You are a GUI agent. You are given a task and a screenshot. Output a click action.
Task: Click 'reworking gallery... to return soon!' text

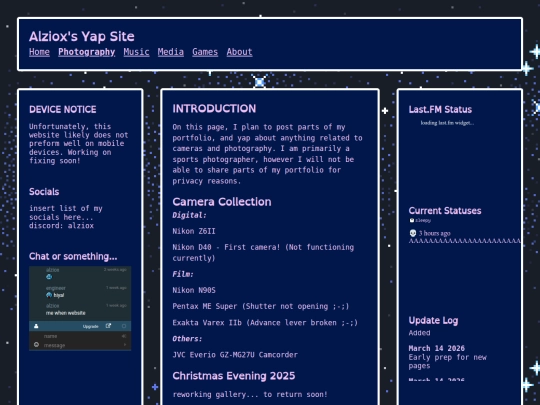point(250,394)
